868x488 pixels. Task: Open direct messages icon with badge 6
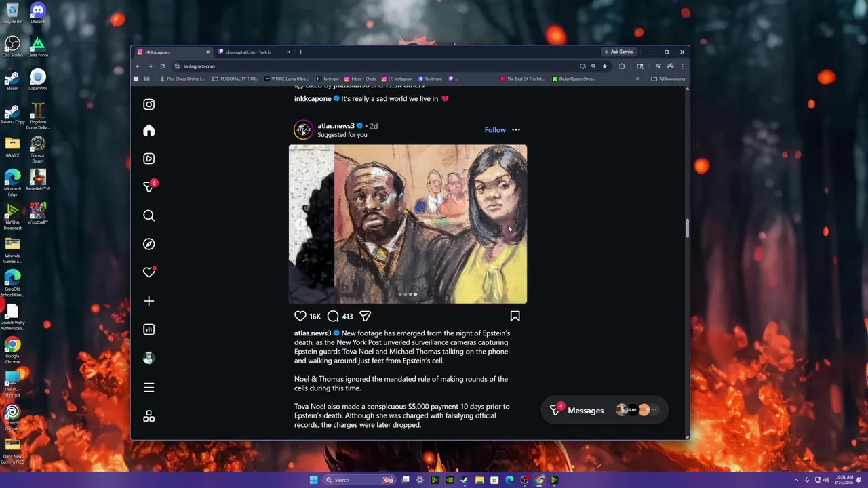coord(149,187)
